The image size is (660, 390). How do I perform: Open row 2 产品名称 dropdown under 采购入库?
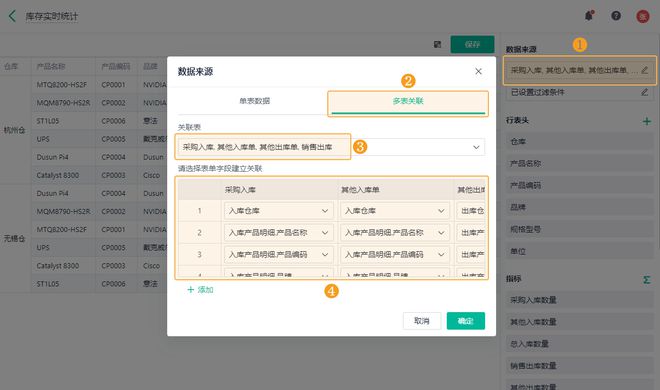click(279, 233)
